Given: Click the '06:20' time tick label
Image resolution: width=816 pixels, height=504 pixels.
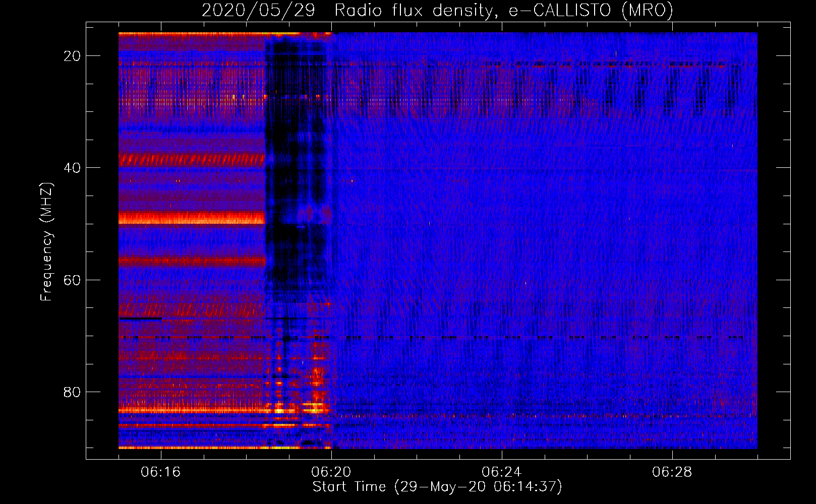Looking at the screenshot, I should click(331, 472).
